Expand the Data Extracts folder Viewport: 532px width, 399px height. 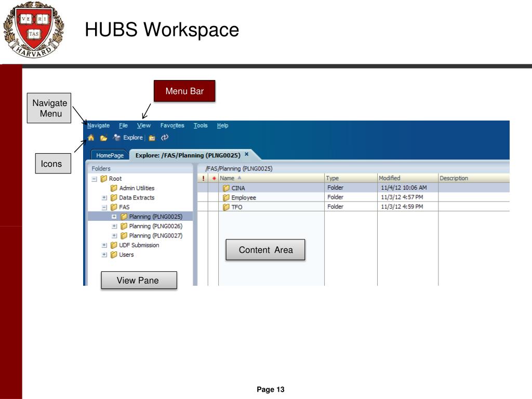coord(104,197)
